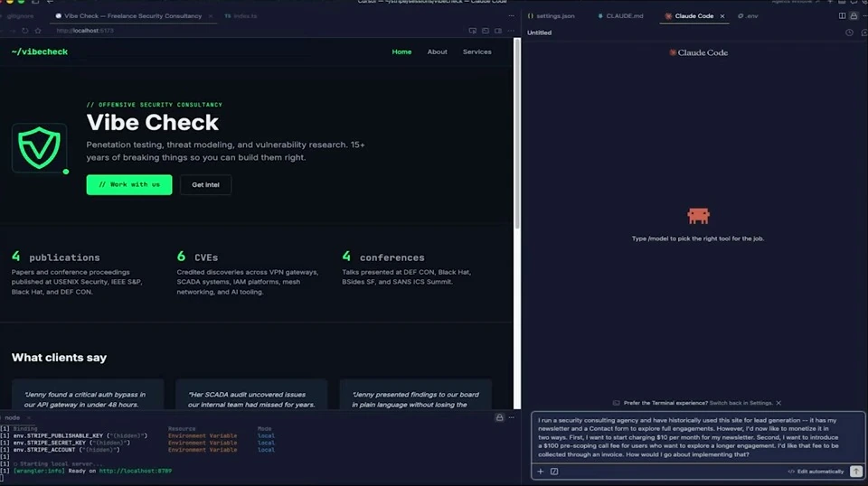Viewport: 868px width, 486px height.
Task: Open the Services nav link
Action: (x=476, y=52)
